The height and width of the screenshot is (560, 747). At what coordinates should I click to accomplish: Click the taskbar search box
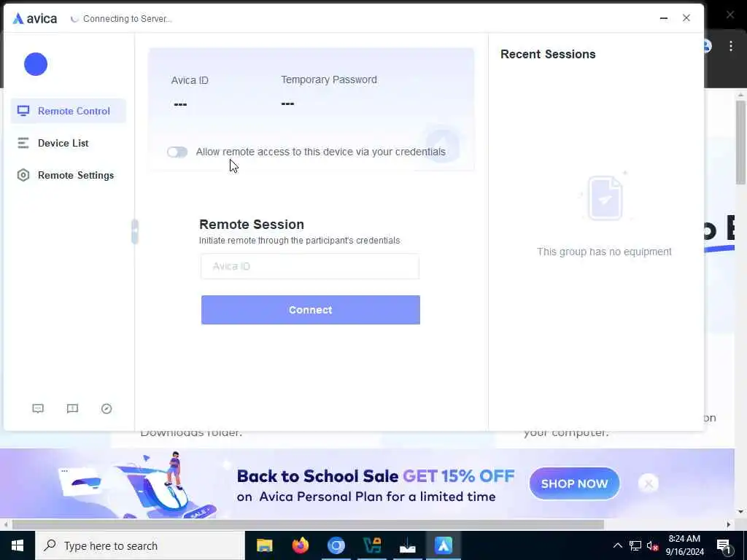pyautogui.click(x=140, y=545)
